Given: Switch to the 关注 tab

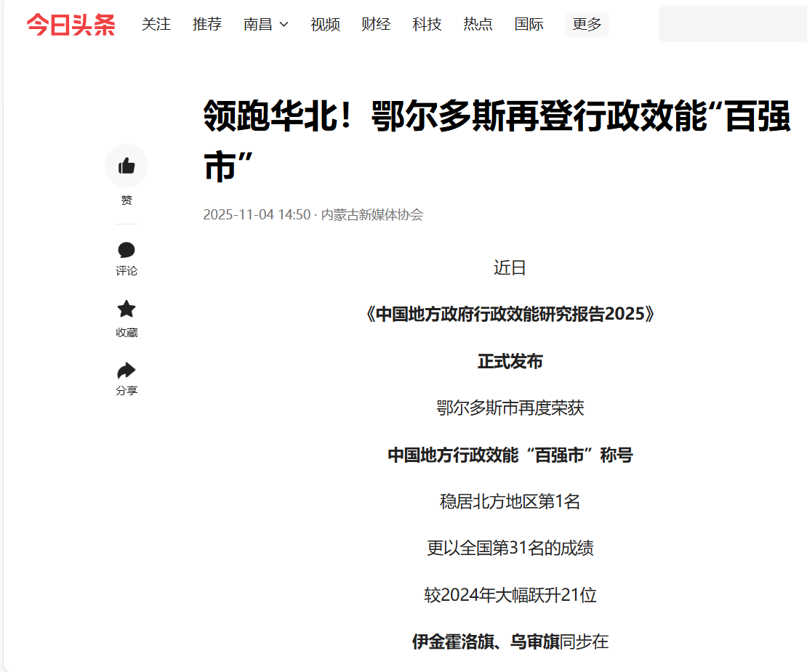Looking at the screenshot, I should click(x=156, y=25).
